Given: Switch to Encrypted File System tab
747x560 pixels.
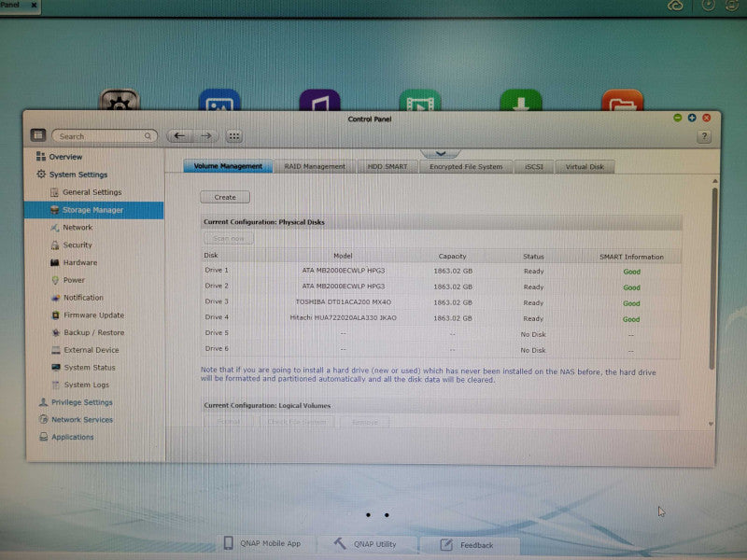Looking at the screenshot, I should tap(465, 167).
